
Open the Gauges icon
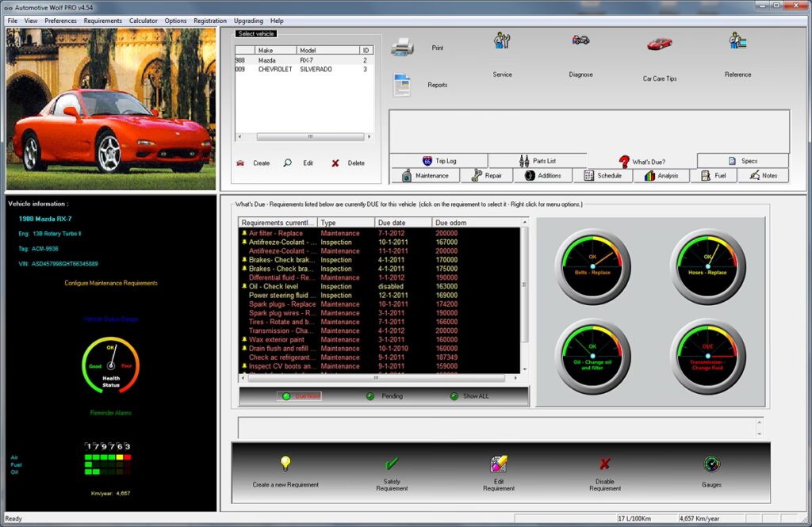click(711, 464)
